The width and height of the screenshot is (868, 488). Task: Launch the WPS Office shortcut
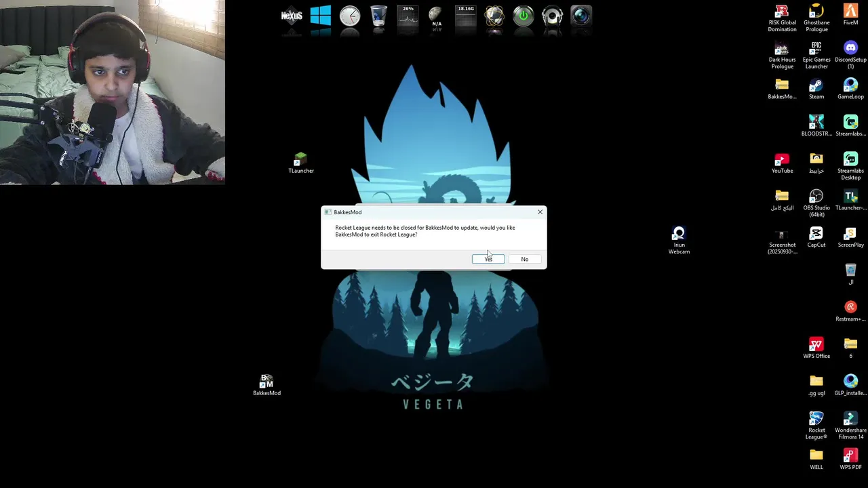pyautogui.click(x=816, y=348)
